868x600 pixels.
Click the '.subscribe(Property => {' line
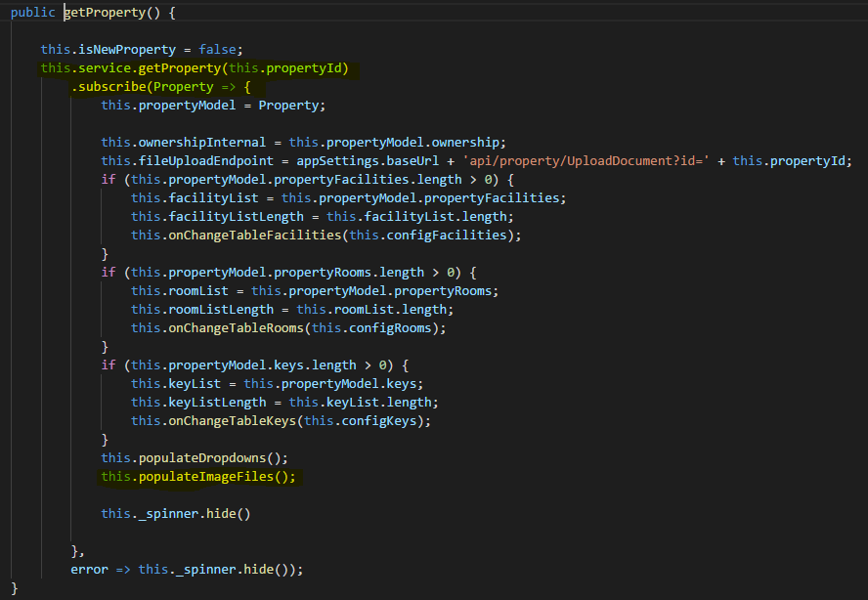(161, 87)
